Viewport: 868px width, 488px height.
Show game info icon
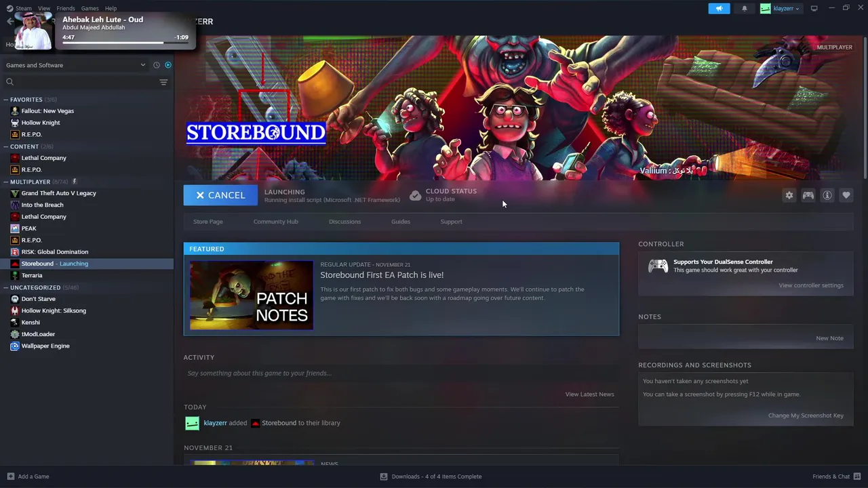pos(827,195)
